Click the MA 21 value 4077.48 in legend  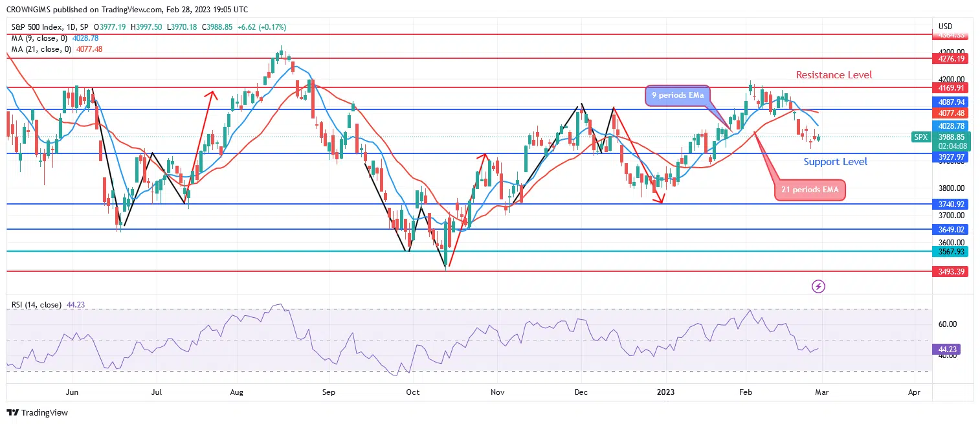89,49
